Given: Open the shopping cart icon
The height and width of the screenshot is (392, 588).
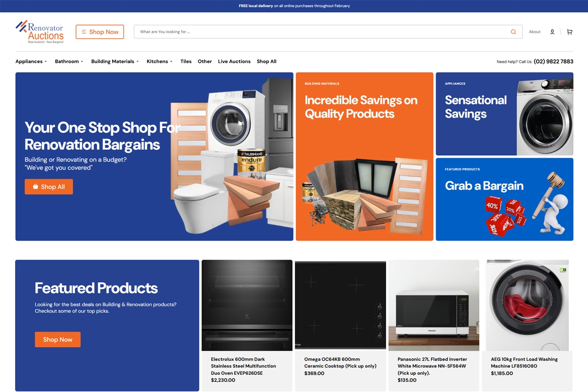Looking at the screenshot, I should pyautogui.click(x=569, y=32).
